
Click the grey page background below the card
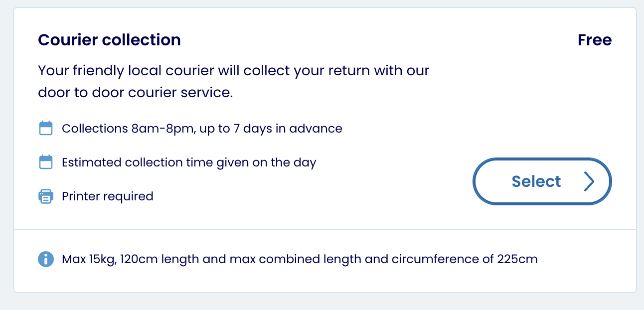(x=325, y=302)
